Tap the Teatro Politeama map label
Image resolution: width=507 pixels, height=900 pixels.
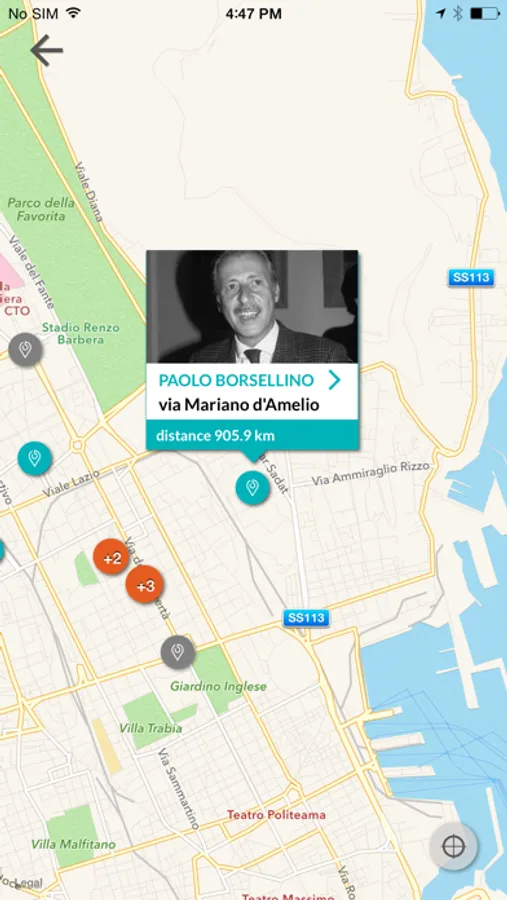tap(276, 814)
